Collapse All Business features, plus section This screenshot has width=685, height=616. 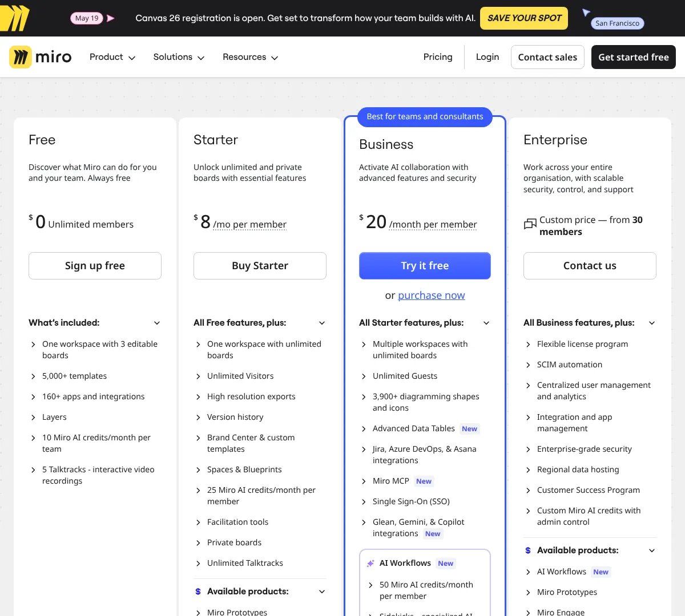590,323
